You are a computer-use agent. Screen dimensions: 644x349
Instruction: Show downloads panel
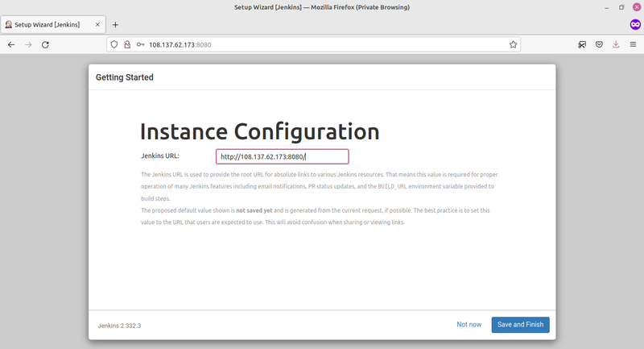[x=616, y=44]
